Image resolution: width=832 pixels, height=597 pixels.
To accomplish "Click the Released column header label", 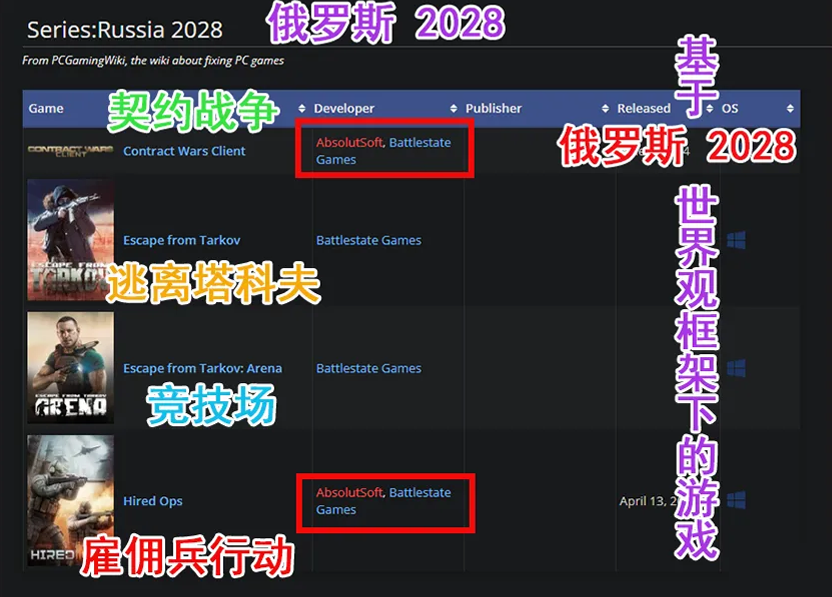I will coord(644,108).
